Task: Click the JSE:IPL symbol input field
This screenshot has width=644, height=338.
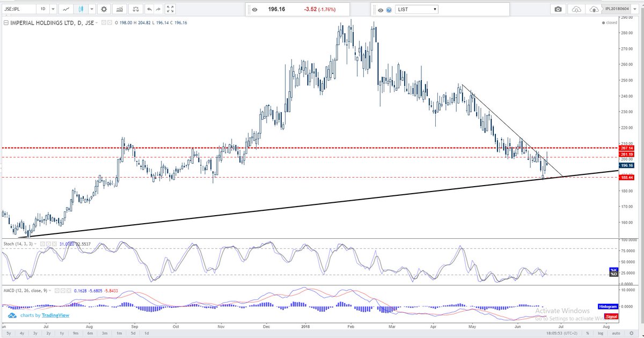Action: point(18,9)
